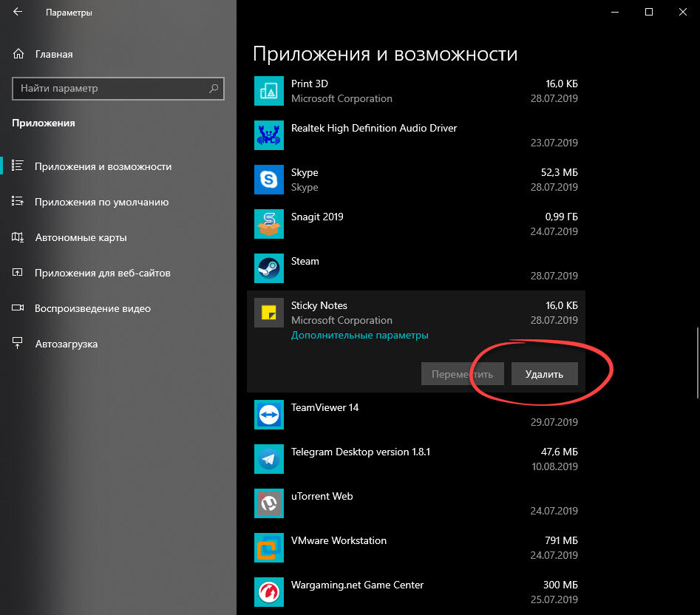Click the 0,99 ГБ size of Snagit
The width and height of the screenshot is (700, 615).
click(x=561, y=217)
